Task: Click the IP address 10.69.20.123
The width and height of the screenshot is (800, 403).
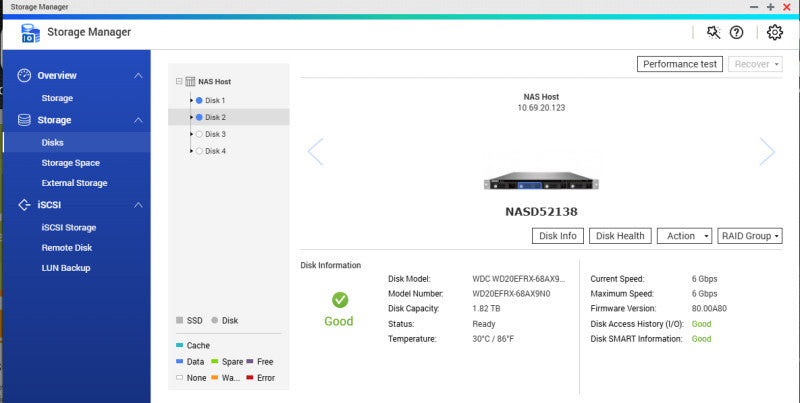Action: point(541,108)
